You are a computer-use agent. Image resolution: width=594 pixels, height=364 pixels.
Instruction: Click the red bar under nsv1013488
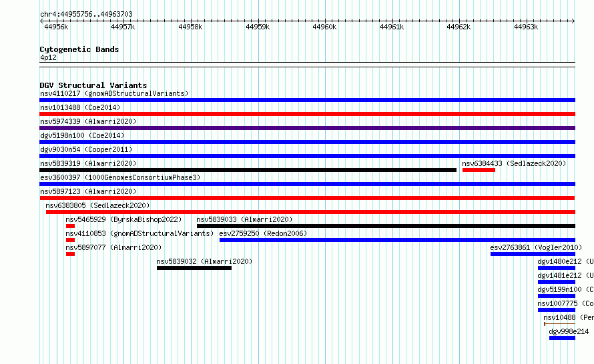click(307, 114)
